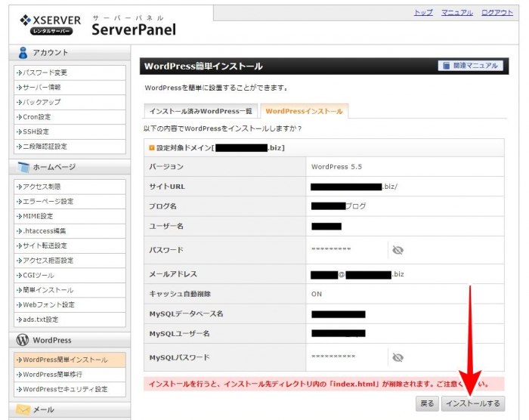Open サーバー情報 in the sidebar
This screenshot has width=529, height=420.
[70, 88]
